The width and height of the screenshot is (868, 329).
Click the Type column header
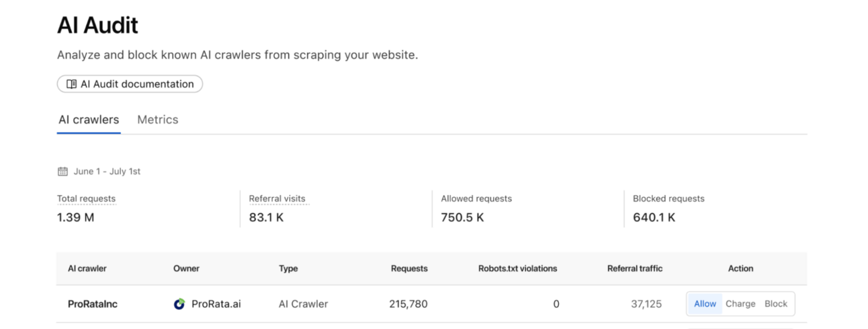288,268
